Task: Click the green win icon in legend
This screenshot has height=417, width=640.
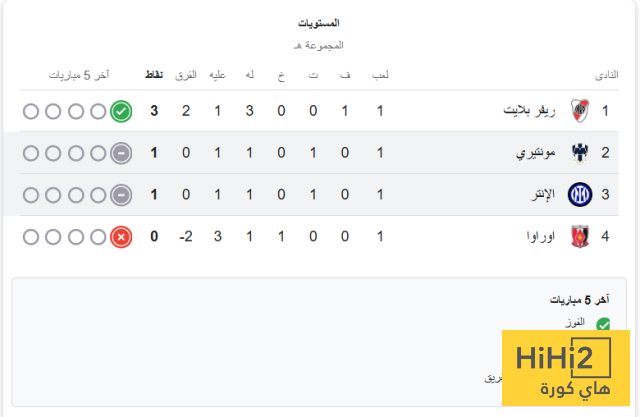Action: click(603, 324)
